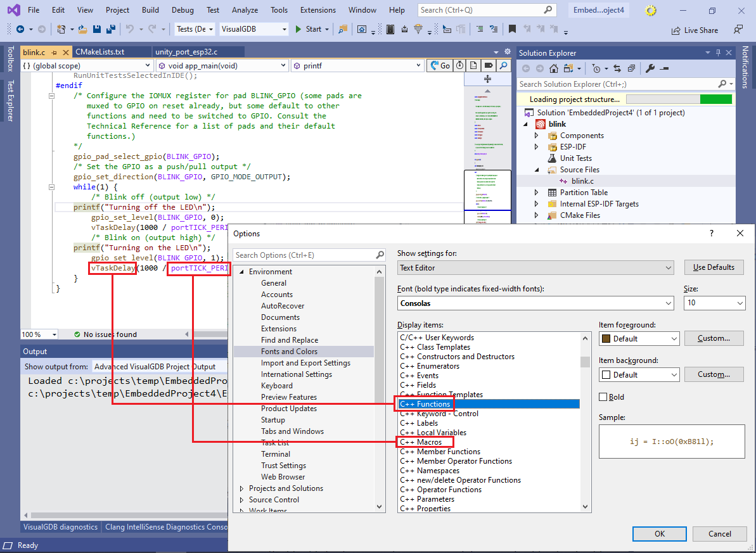Click the New Project toolbar icon
756x553 pixels.
tap(61, 29)
